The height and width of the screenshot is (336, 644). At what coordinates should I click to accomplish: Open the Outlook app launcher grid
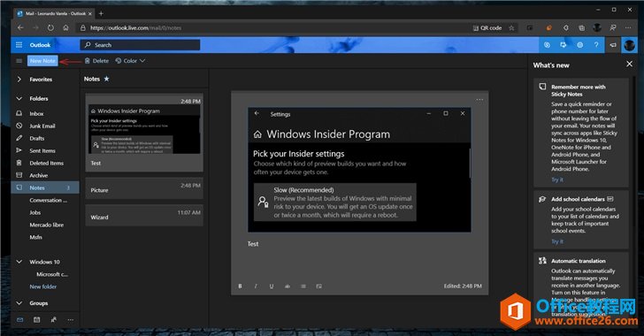coord(19,45)
